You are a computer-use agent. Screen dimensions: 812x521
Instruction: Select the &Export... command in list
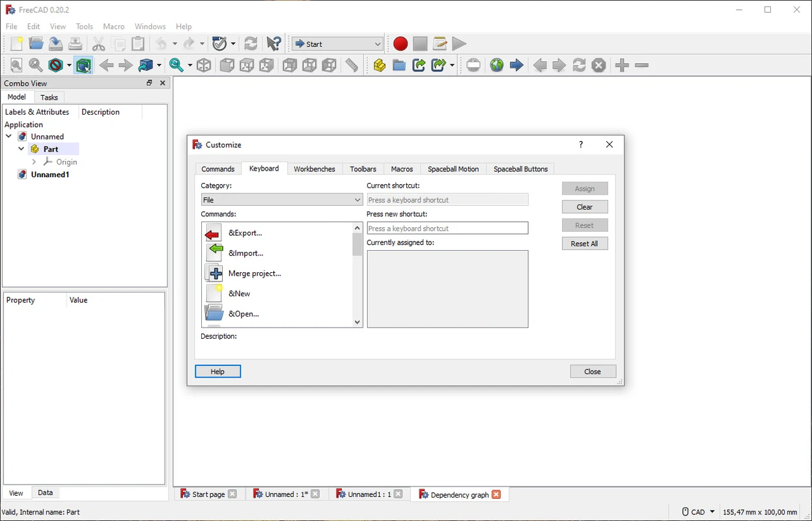(277, 233)
